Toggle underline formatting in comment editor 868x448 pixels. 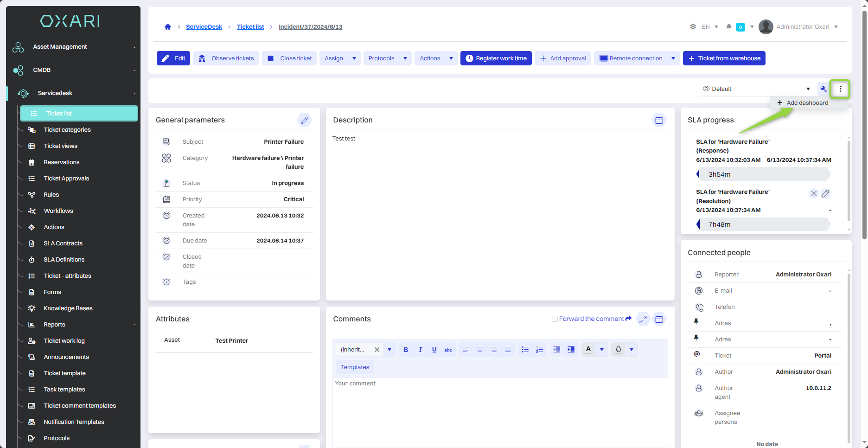(x=434, y=350)
